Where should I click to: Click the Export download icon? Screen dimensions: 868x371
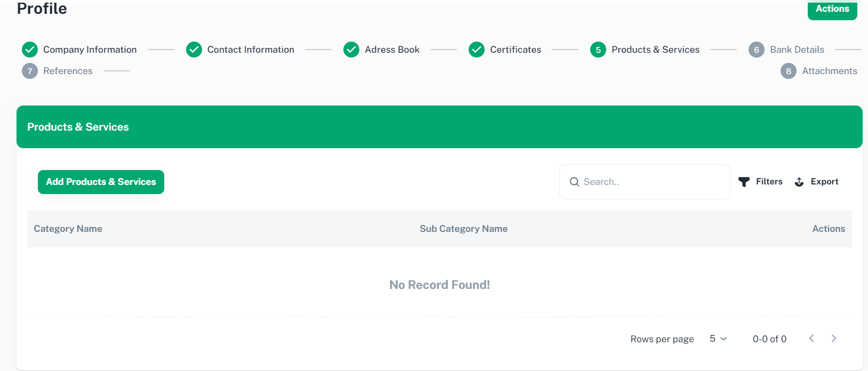click(799, 182)
